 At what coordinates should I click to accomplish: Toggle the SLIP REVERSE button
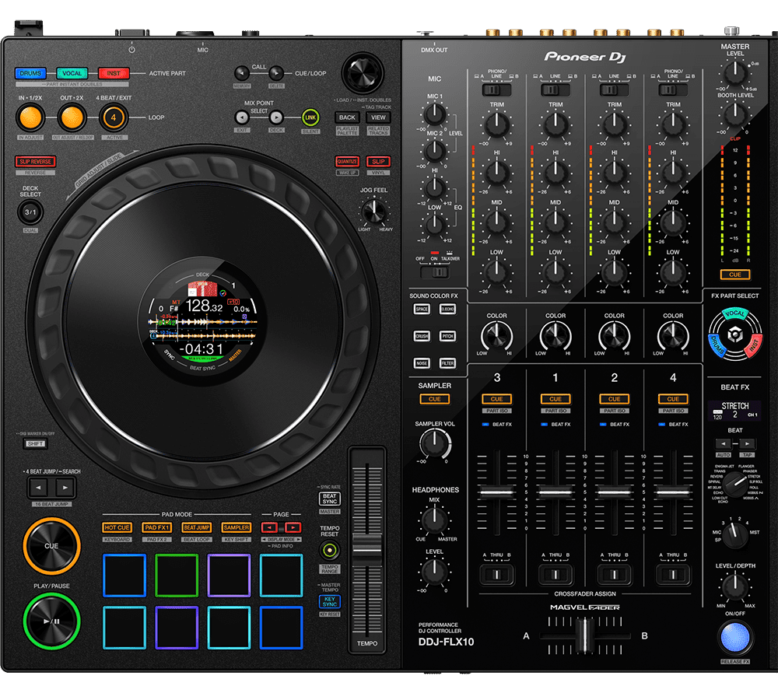pos(35,162)
